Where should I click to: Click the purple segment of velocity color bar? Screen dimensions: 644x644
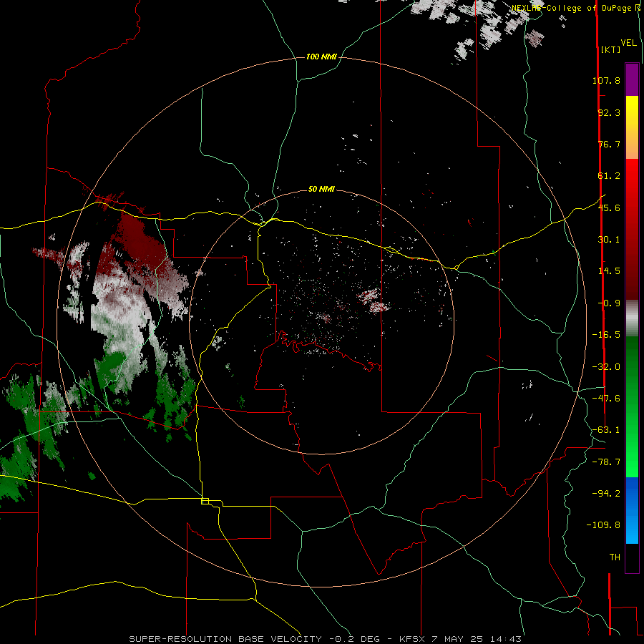pyautogui.click(x=632, y=79)
